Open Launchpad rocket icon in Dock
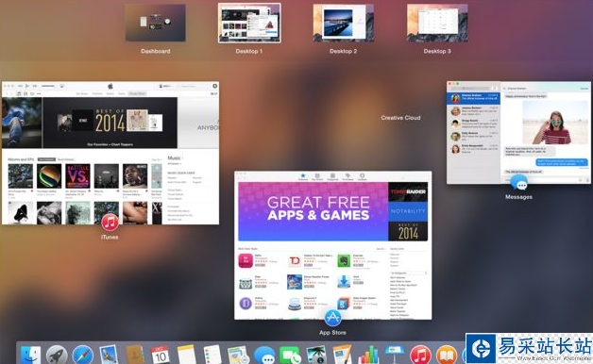The width and height of the screenshot is (593, 364). [x=57, y=355]
